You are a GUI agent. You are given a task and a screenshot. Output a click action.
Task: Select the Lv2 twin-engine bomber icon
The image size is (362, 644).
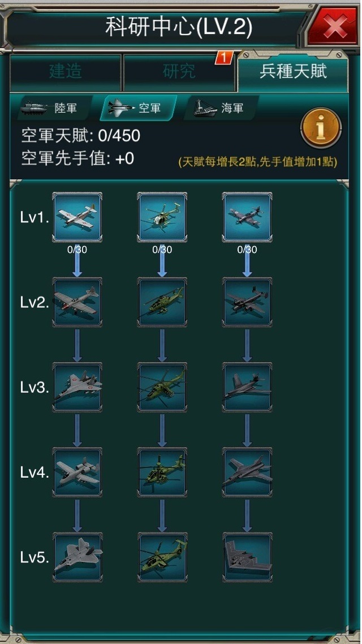click(247, 302)
